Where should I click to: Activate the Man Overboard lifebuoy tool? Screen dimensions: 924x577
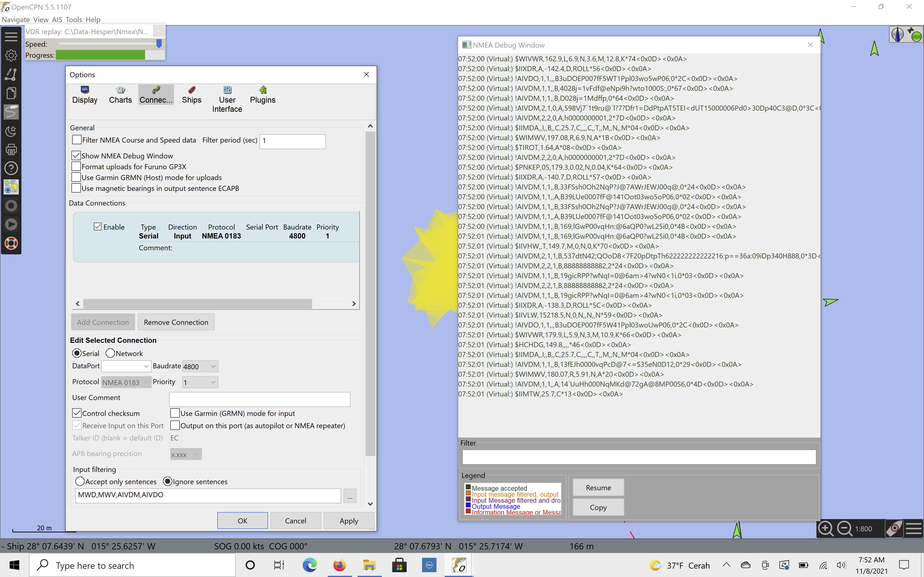pyautogui.click(x=11, y=243)
